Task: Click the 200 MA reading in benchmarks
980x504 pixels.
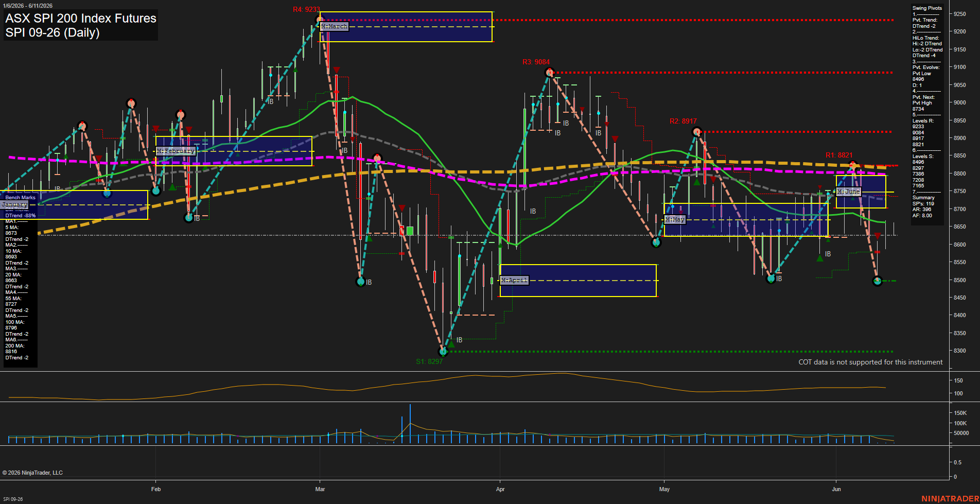Action: click(x=14, y=349)
